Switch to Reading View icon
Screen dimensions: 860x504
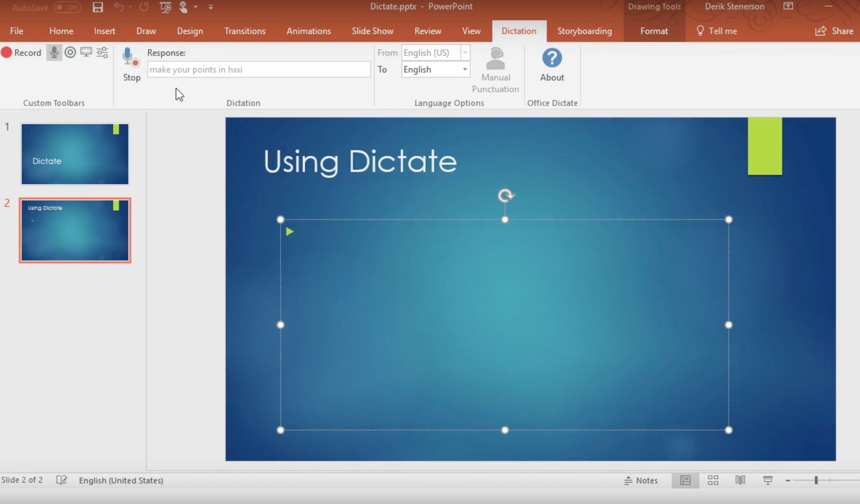click(x=740, y=480)
